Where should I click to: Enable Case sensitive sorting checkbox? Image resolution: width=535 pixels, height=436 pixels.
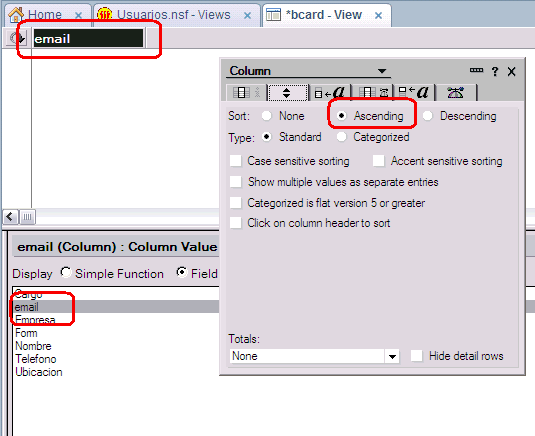click(x=236, y=161)
